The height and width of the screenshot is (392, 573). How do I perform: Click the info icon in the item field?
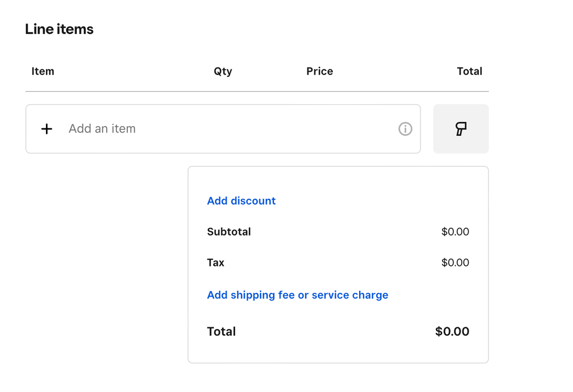point(405,129)
